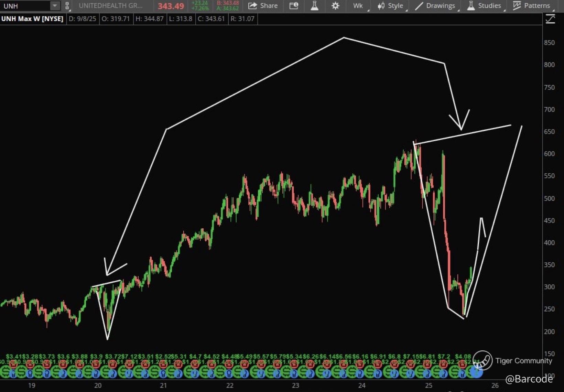
Task: Click the UNH Max W [NYSE] chart label
Action: pyautogui.click(x=32, y=19)
